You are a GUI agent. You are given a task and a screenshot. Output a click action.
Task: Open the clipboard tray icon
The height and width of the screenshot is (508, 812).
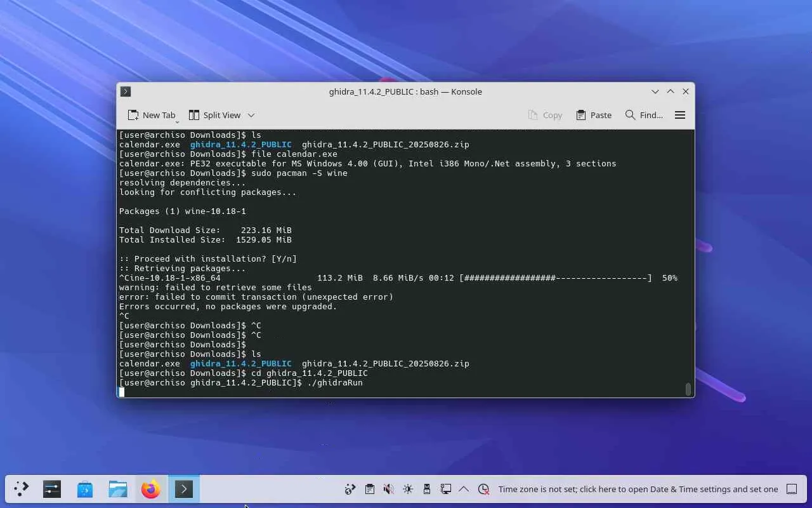[x=370, y=489]
